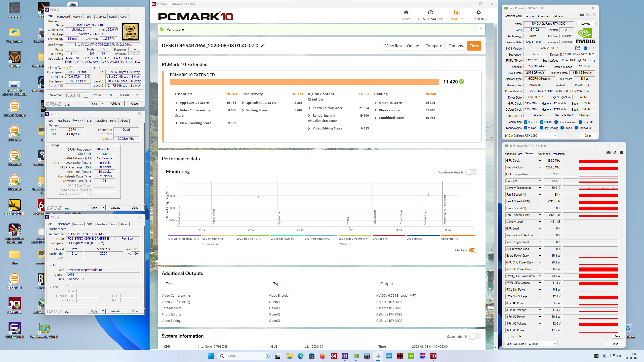Image resolution: width=644 pixels, height=362 pixels.
Task: Toggle the Vulkan checkbox in GPU-Z
Action: tap(526, 128)
